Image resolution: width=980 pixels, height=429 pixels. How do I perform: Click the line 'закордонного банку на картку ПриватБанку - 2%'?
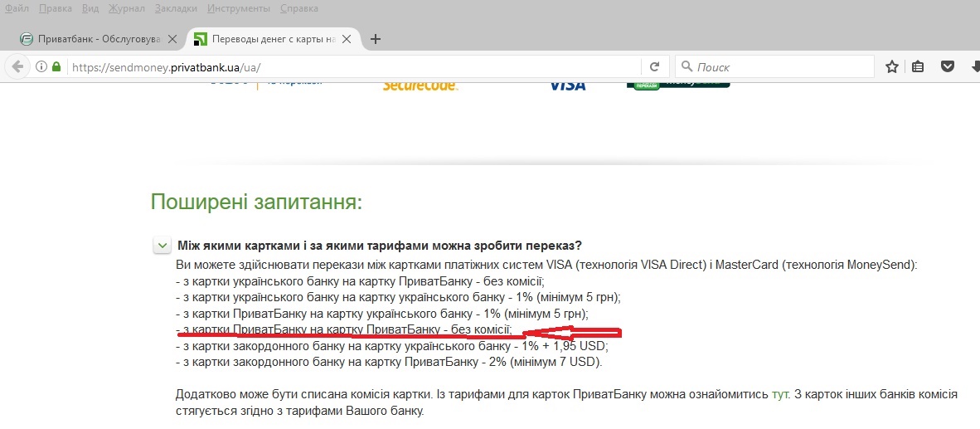tap(390, 363)
